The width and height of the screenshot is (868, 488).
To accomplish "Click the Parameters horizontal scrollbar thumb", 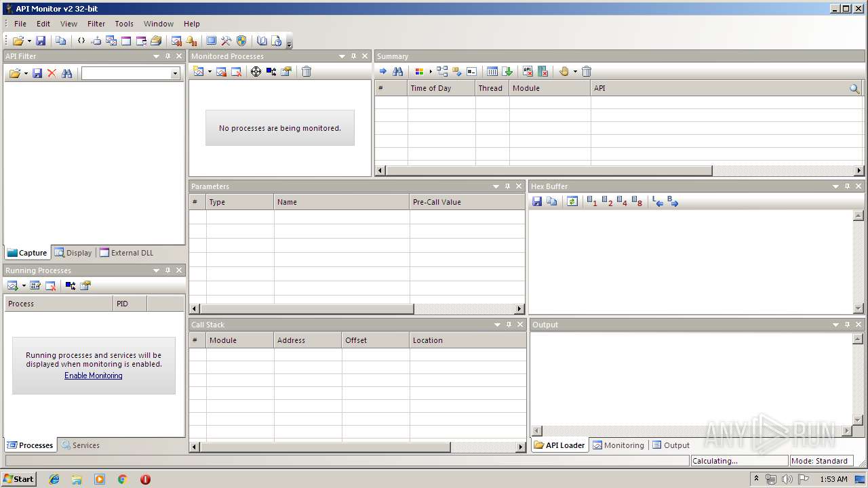I will point(307,309).
